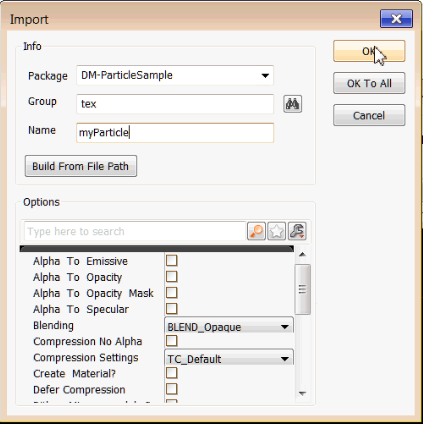Toggle the Create Material? checkbox
Viewport: 423px width, 424px height.
tap(171, 373)
